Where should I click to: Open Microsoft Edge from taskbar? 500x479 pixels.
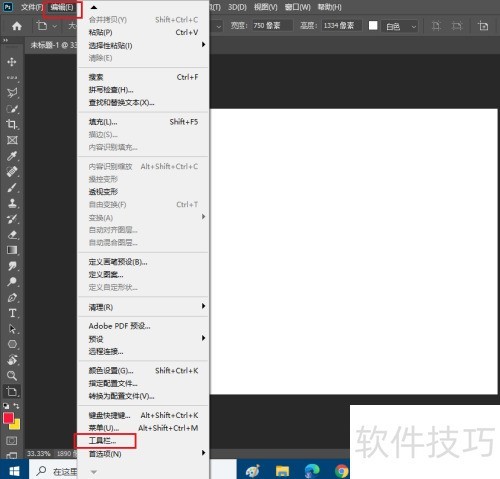(x=312, y=471)
